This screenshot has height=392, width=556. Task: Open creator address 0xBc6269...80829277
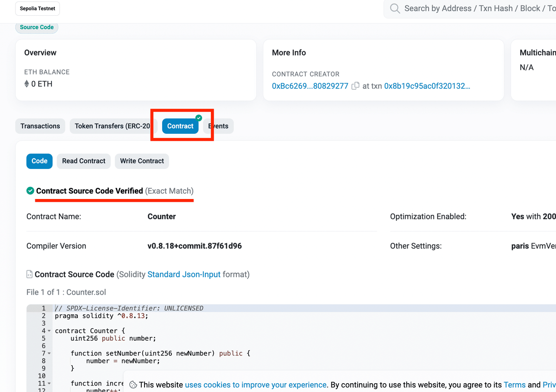[x=310, y=86]
